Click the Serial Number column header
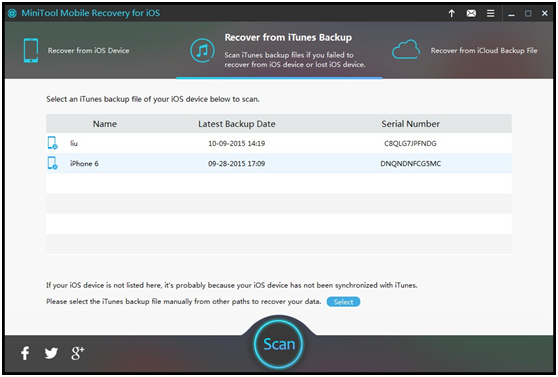The height and width of the screenshot is (377, 558). pos(410,124)
